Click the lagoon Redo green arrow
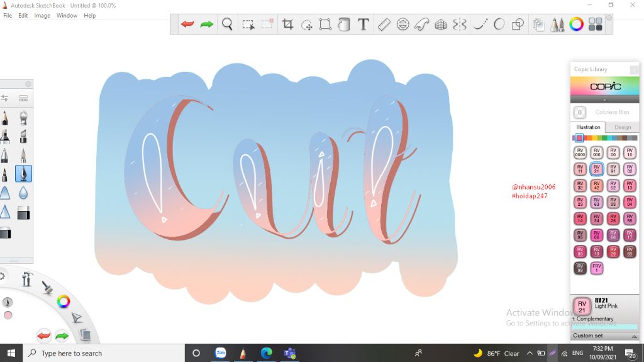This screenshot has width=644, height=362. pyautogui.click(x=62, y=336)
